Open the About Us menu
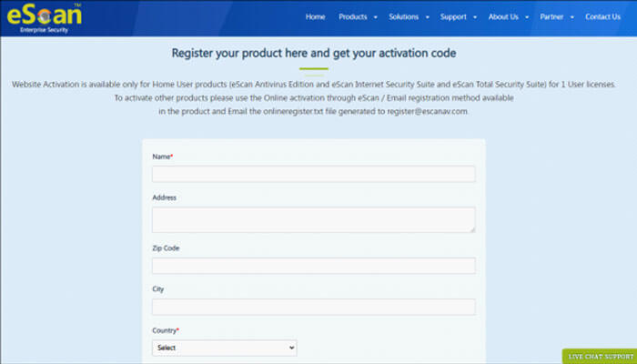The image size is (637, 364). (503, 16)
